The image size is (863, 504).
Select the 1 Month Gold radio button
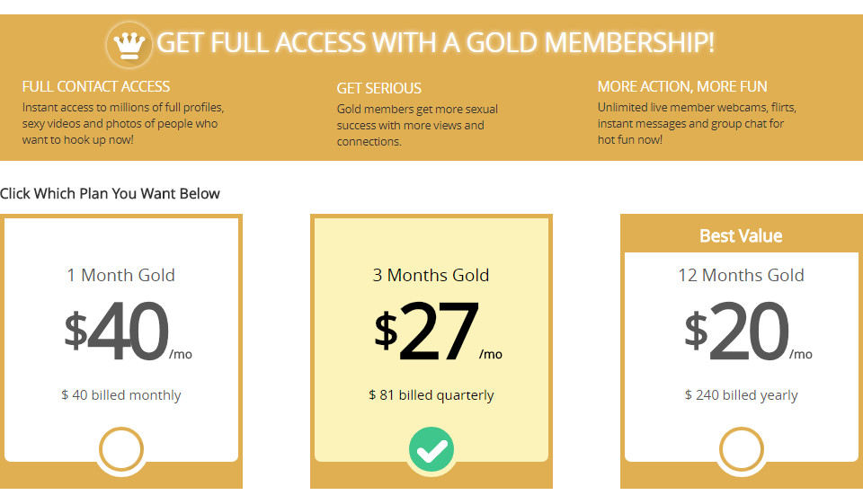(x=120, y=450)
